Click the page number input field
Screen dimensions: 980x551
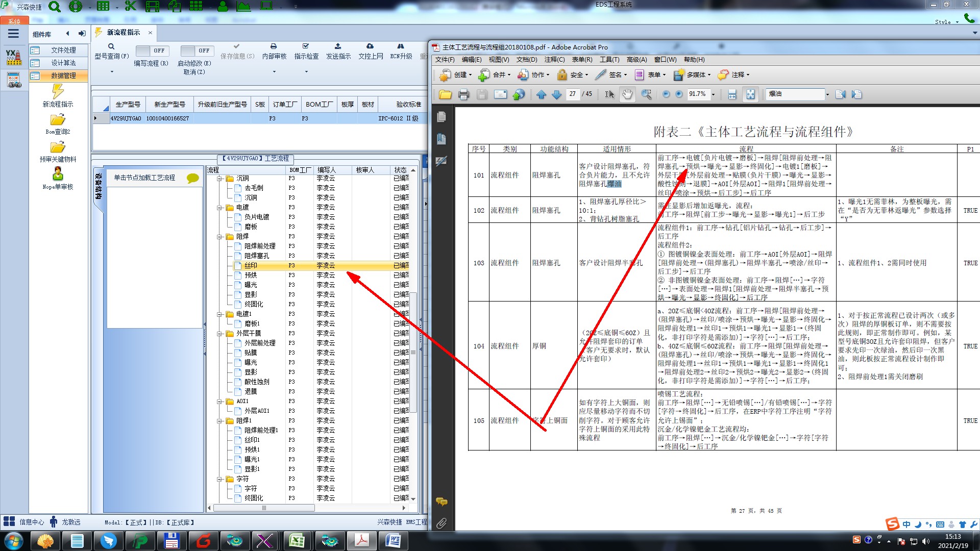pos(573,94)
